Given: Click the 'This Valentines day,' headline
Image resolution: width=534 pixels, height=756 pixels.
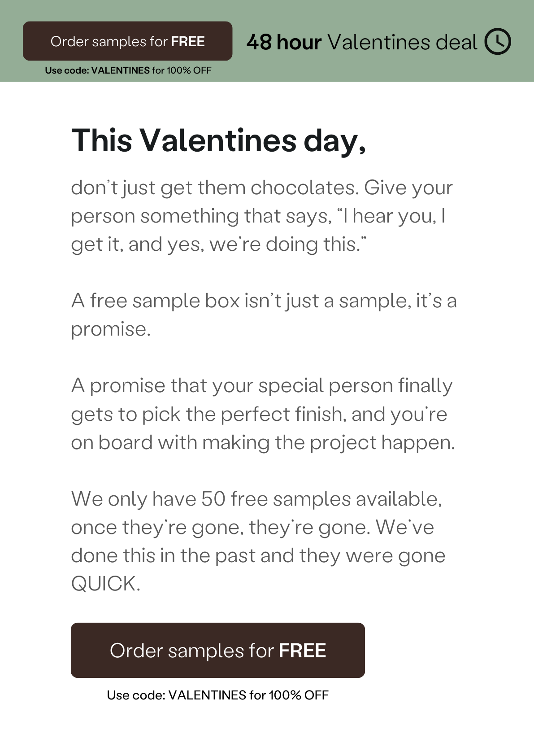Looking at the screenshot, I should [x=219, y=140].
